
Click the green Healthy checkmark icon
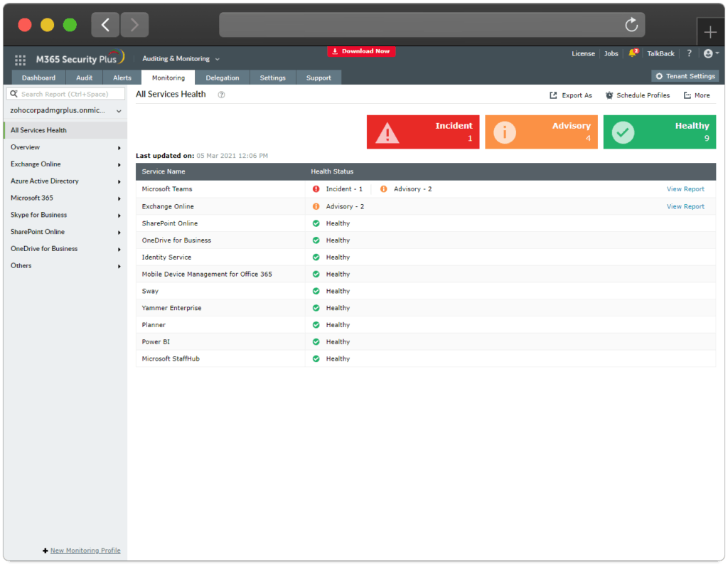click(623, 132)
